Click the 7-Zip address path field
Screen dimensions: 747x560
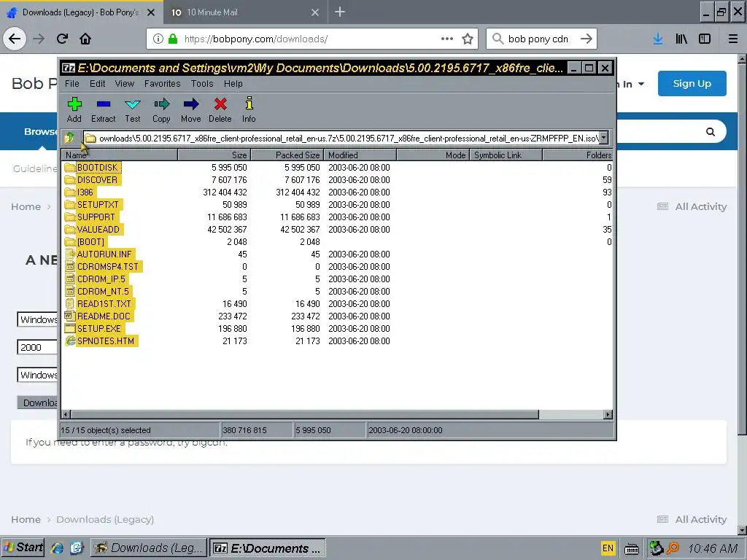pyautogui.click(x=341, y=138)
